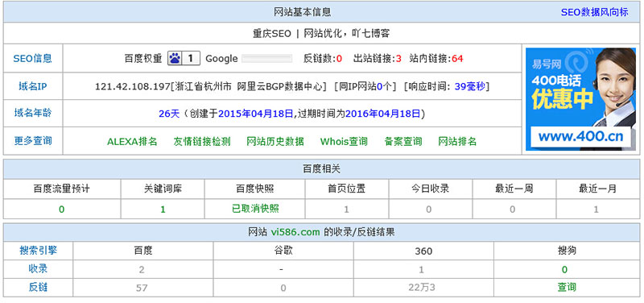Image resolution: width=644 pixels, height=303 pixels.
Task: Click the IP address 121.42.108.197
Action: point(132,87)
